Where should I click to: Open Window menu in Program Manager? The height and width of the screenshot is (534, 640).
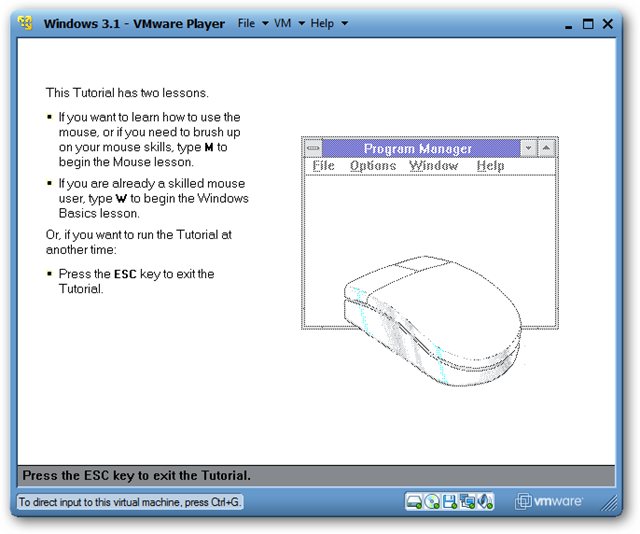[433, 166]
